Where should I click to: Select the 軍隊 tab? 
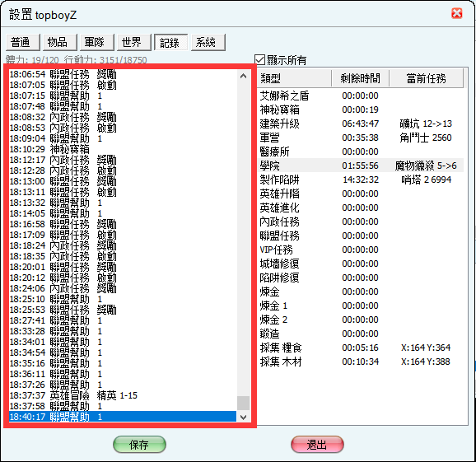(97, 42)
